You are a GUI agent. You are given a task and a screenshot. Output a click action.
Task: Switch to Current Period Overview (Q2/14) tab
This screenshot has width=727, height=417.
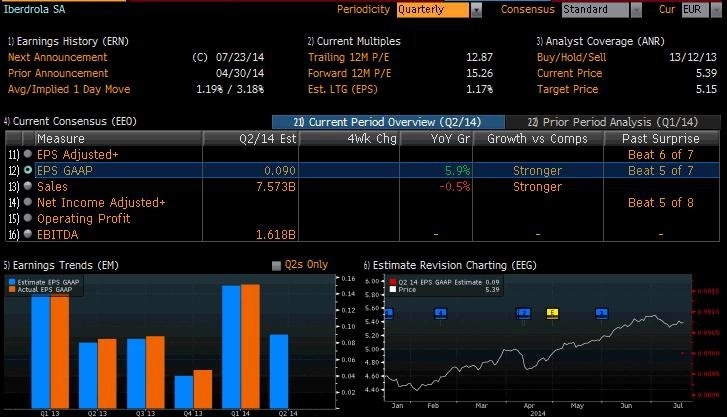tap(389, 122)
